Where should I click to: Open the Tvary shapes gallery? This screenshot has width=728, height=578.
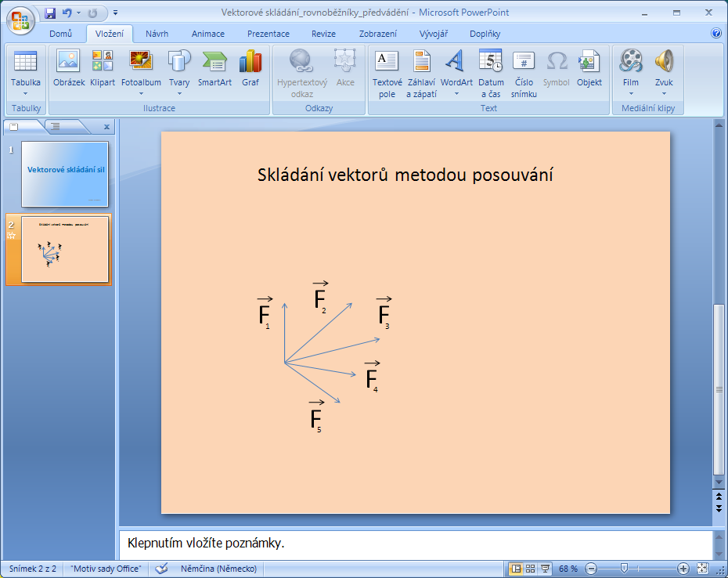179,73
